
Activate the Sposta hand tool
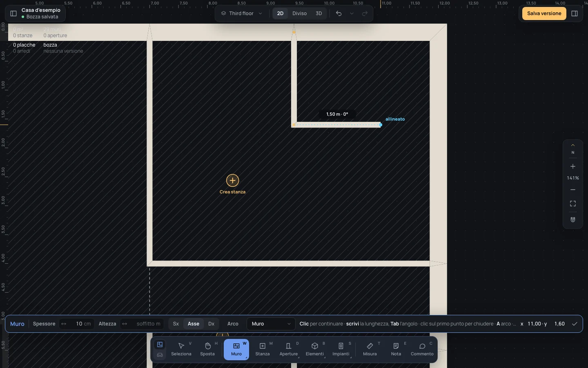coord(207,350)
